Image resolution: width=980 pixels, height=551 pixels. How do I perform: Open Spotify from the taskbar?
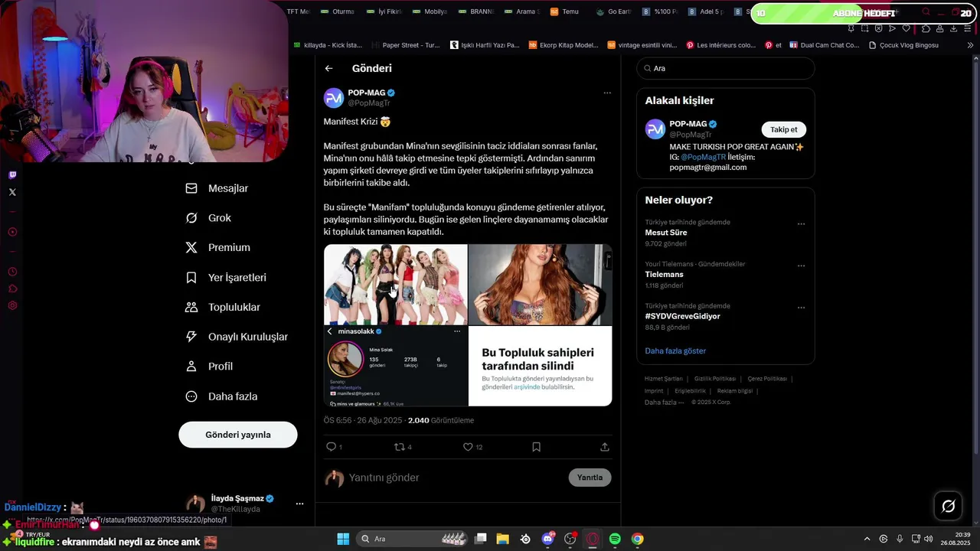pos(615,539)
